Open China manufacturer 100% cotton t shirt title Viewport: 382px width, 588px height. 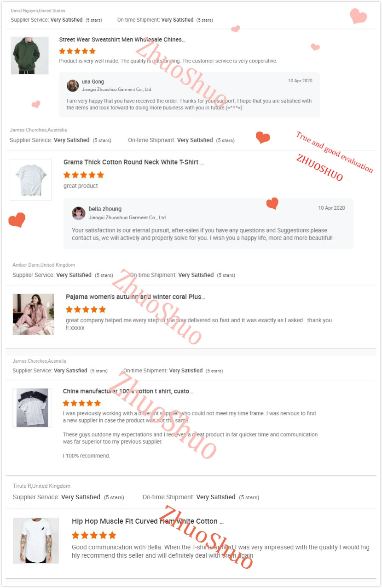point(127,391)
